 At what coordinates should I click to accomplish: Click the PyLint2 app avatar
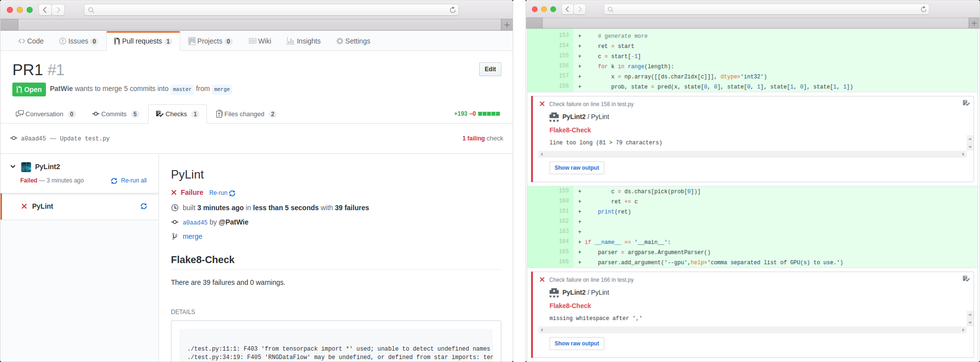pos(26,167)
